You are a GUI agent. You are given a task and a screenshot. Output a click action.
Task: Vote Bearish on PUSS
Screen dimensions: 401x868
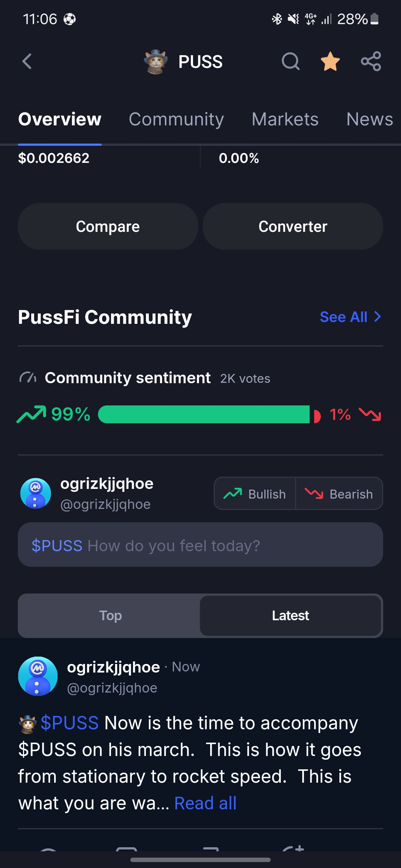pos(339,494)
